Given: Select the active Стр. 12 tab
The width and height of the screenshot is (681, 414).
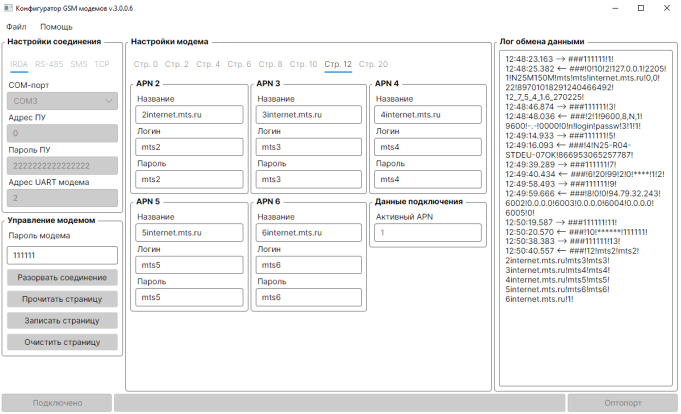Looking at the screenshot, I should 338,64.
